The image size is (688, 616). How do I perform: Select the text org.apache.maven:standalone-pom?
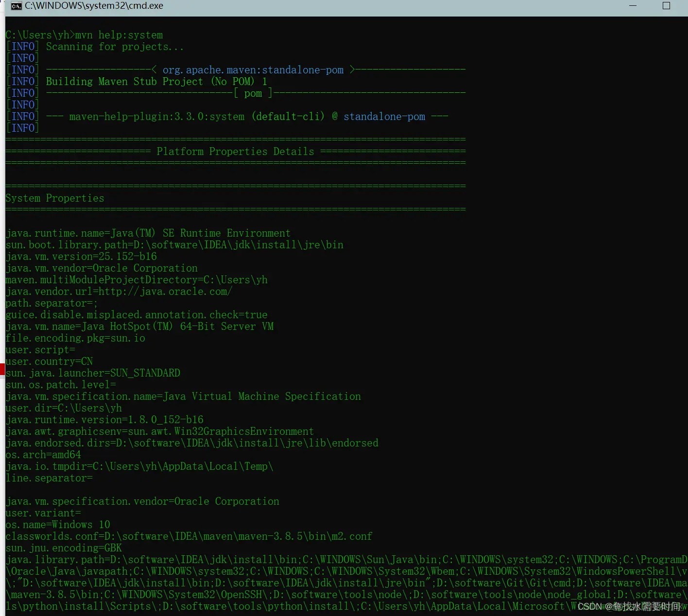[x=253, y=70]
